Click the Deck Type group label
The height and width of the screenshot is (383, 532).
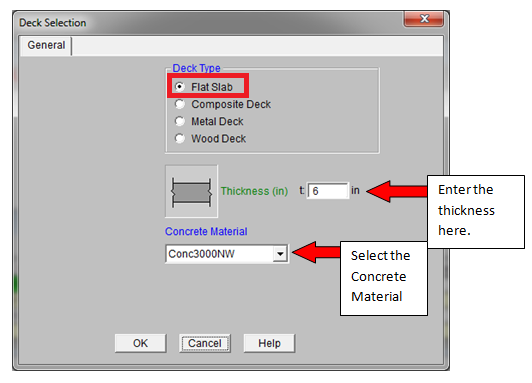pos(196,68)
